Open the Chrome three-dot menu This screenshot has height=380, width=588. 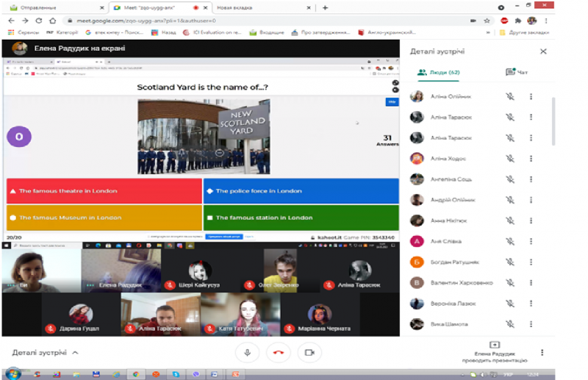(546, 21)
